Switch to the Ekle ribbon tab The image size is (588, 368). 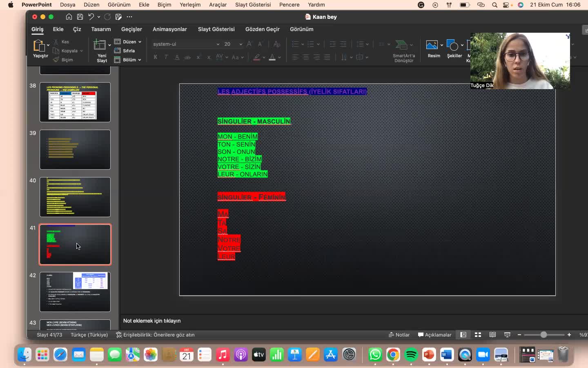click(x=58, y=29)
